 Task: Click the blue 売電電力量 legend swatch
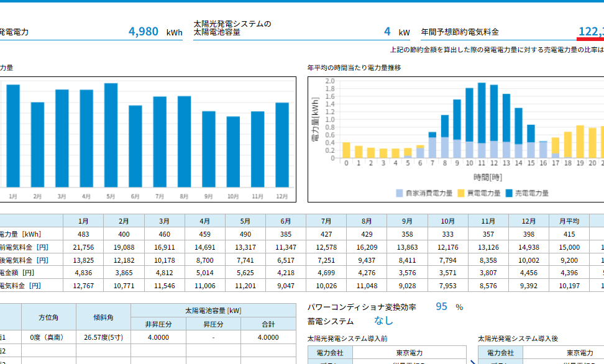[510, 193]
